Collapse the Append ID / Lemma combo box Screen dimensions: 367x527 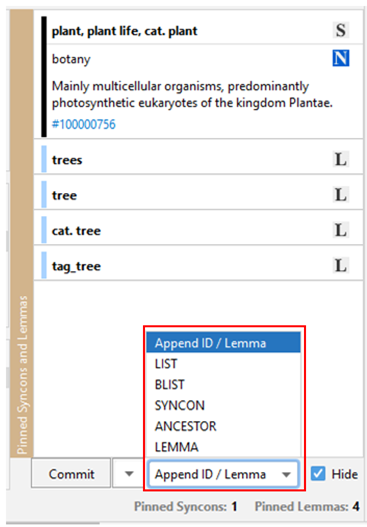pos(223,474)
